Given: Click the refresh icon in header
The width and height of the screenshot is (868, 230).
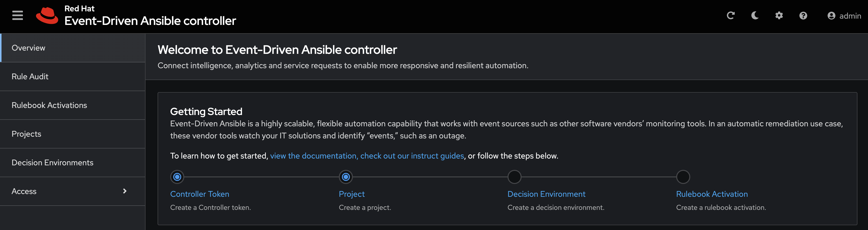Looking at the screenshot, I should pos(730,16).
